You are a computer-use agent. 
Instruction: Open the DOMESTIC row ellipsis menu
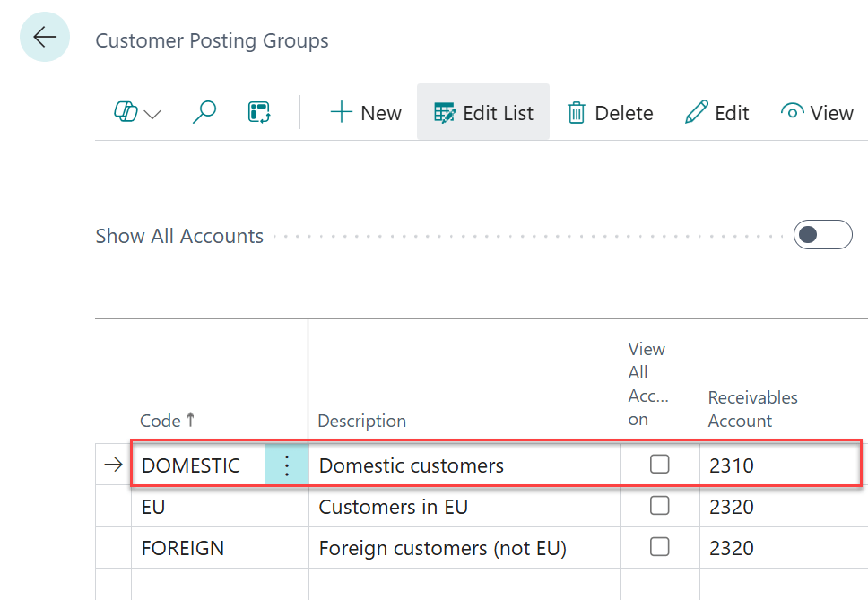286,464
